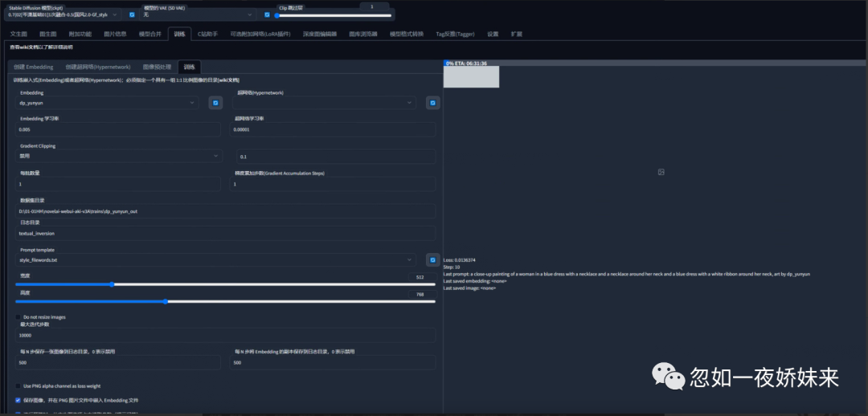The height and width of the screenshot is (416, 868).
Task: Click the Step: 10 status text
Action: coord(452,267)
